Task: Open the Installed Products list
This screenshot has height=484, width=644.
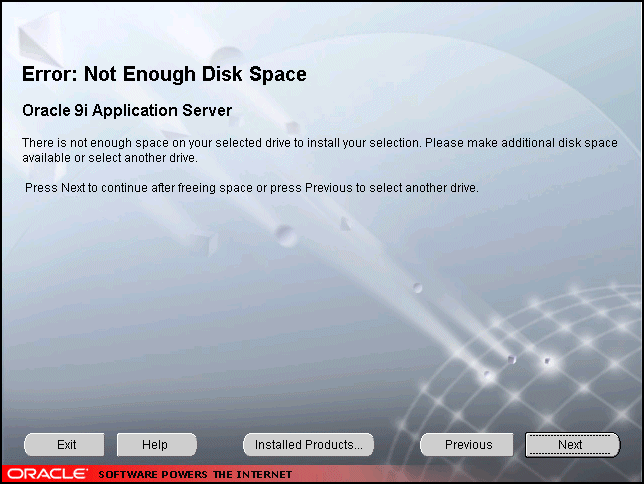Action: 308,445
